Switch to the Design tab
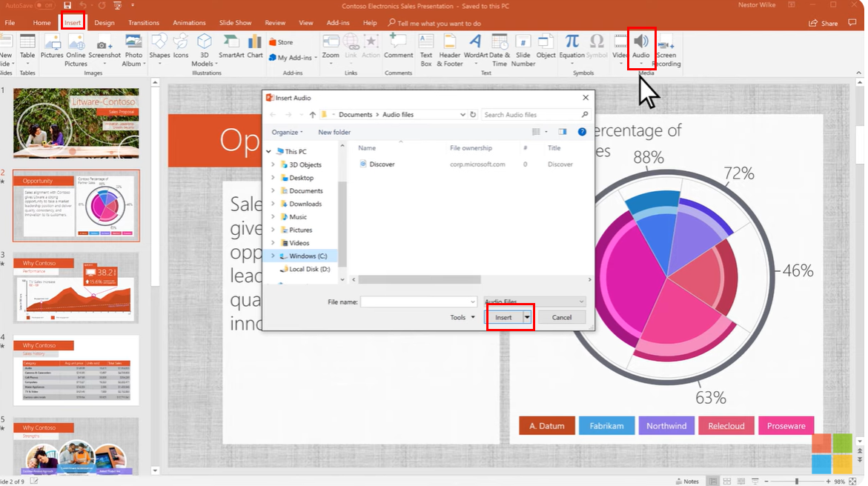This screenshot has height=486, width=868. click(x=104, y=23)
